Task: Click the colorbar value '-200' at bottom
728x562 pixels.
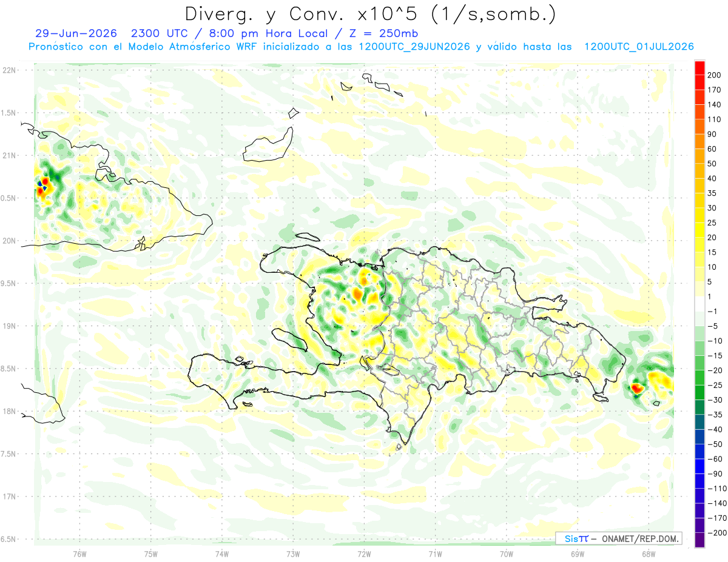Action: (718, 533)
